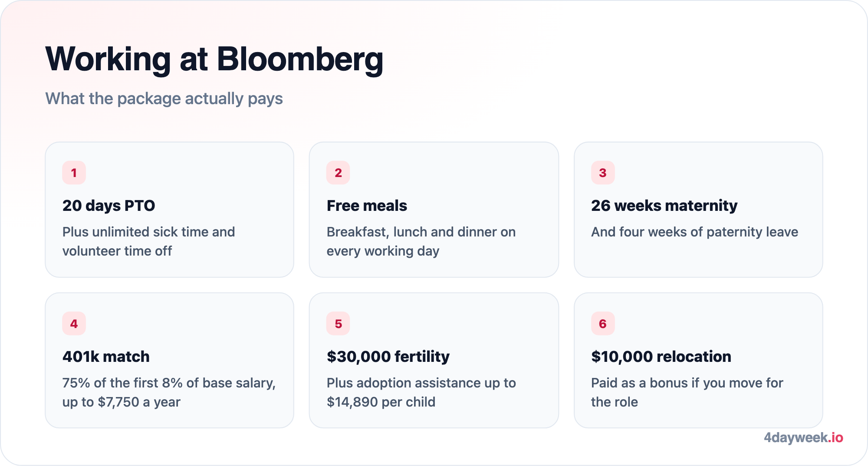Select the 'Free meals' card heading
The height and width of the screenshot is (466, 868).
pyautogui.click(x=367, y=206)
